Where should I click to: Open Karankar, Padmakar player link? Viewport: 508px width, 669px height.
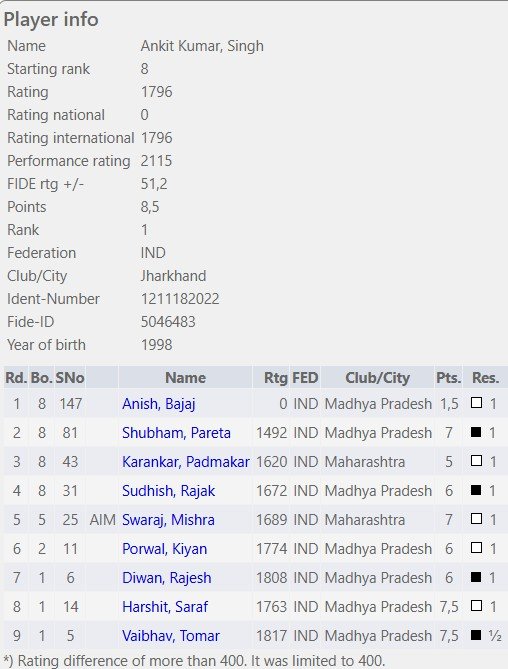point(186,462)
